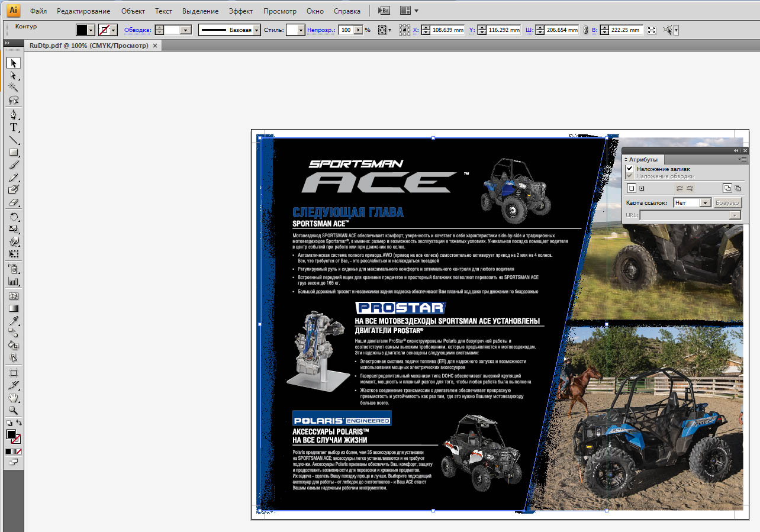Activate the Scale tool

pyautogui.click(x=14, y=229)
